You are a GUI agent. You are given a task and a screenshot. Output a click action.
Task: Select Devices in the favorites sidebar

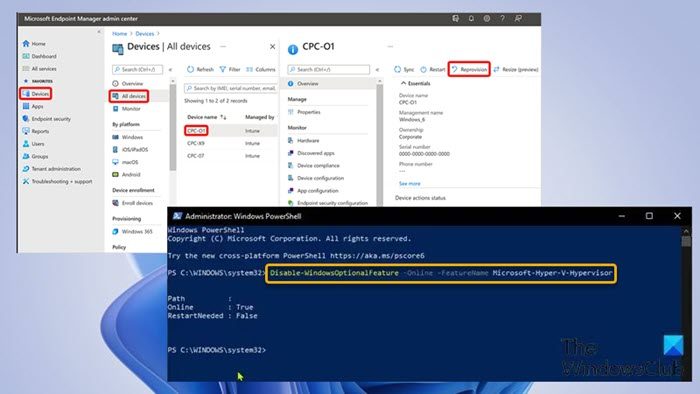click(x=36, y=94)
